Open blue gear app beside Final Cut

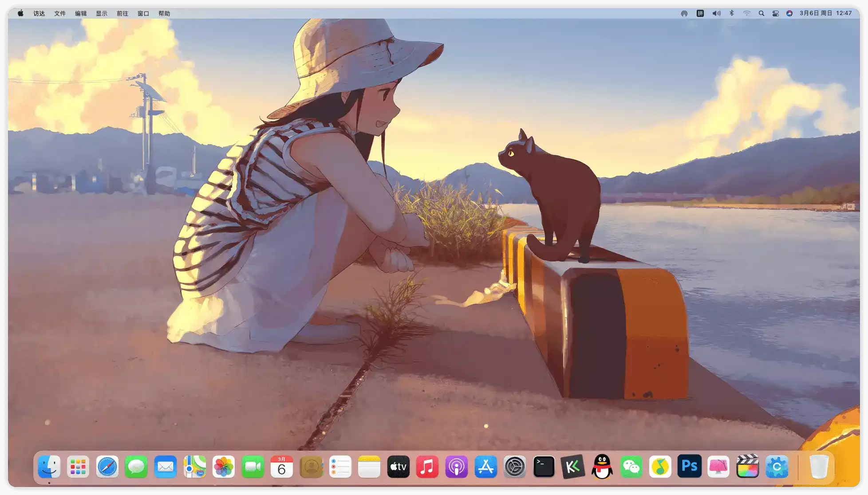(x=777, y=467)
